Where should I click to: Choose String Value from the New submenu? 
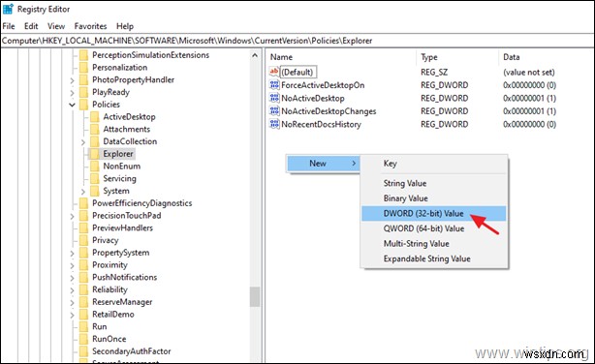coord(434,183)
